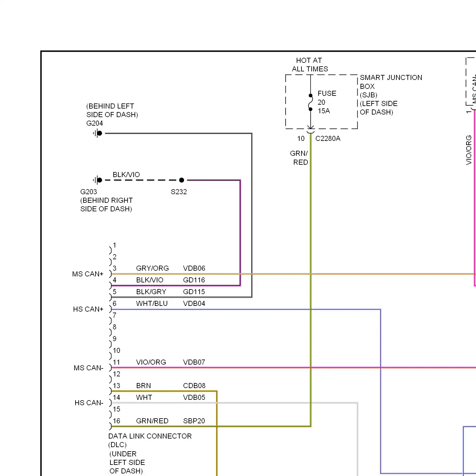476x476 pixels.
Task: Select the "HOT AT ALL TIMES" label
Action: tap(310, 65)
